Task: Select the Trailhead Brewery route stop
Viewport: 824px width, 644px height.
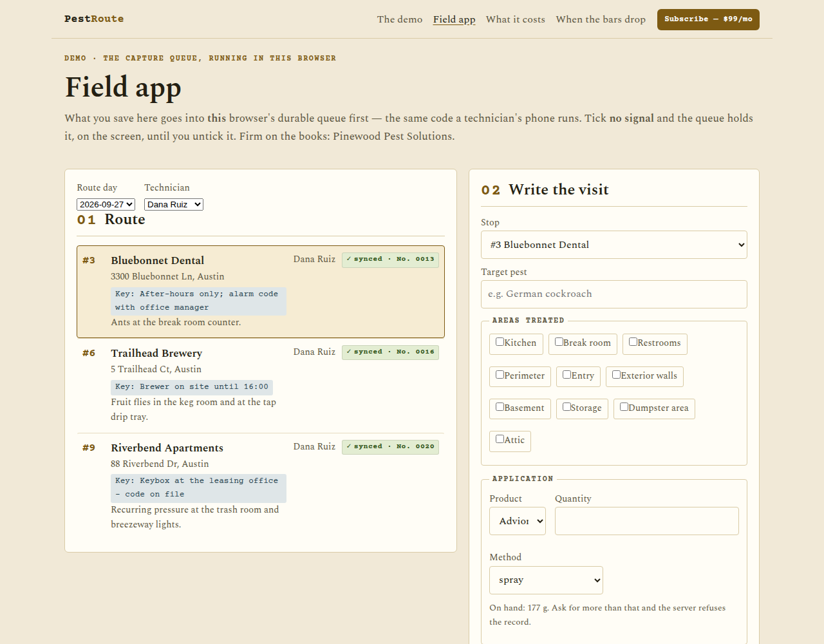Action: 261,385
